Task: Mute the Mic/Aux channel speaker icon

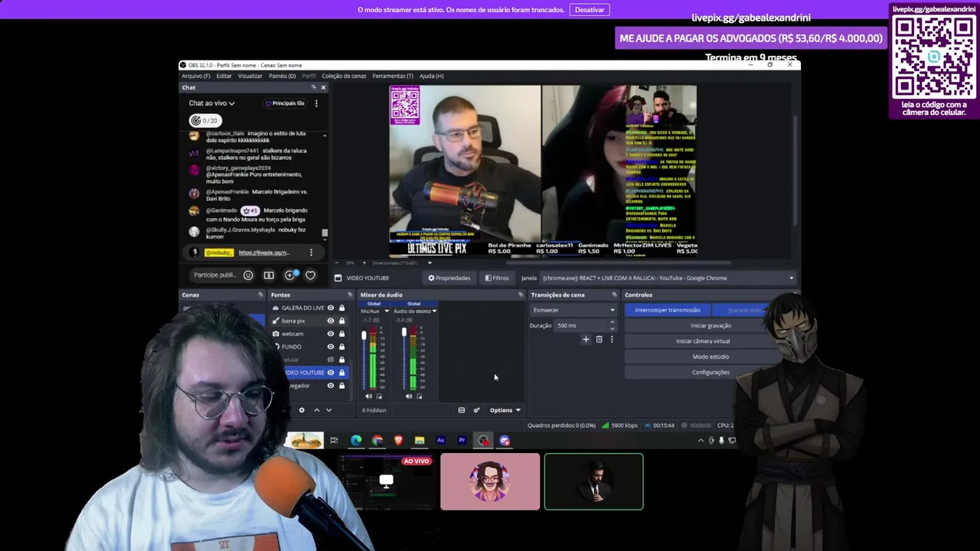Action: [368, 396]
